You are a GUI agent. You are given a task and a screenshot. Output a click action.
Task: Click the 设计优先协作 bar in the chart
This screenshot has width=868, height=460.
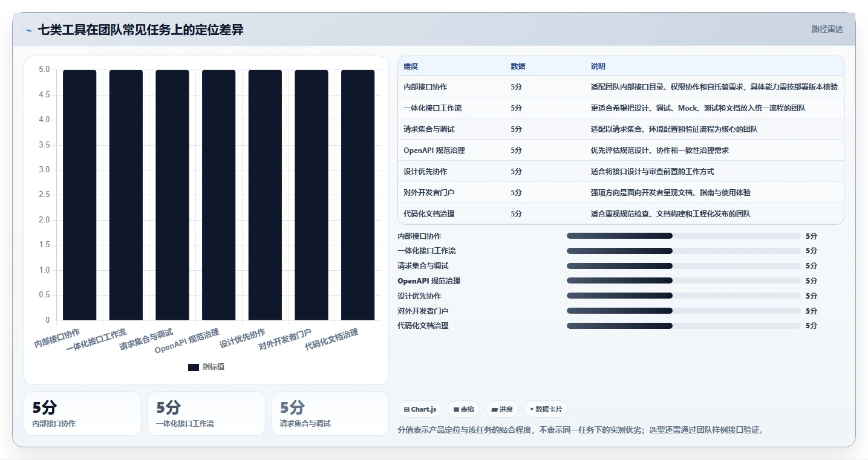pos(265,195)
